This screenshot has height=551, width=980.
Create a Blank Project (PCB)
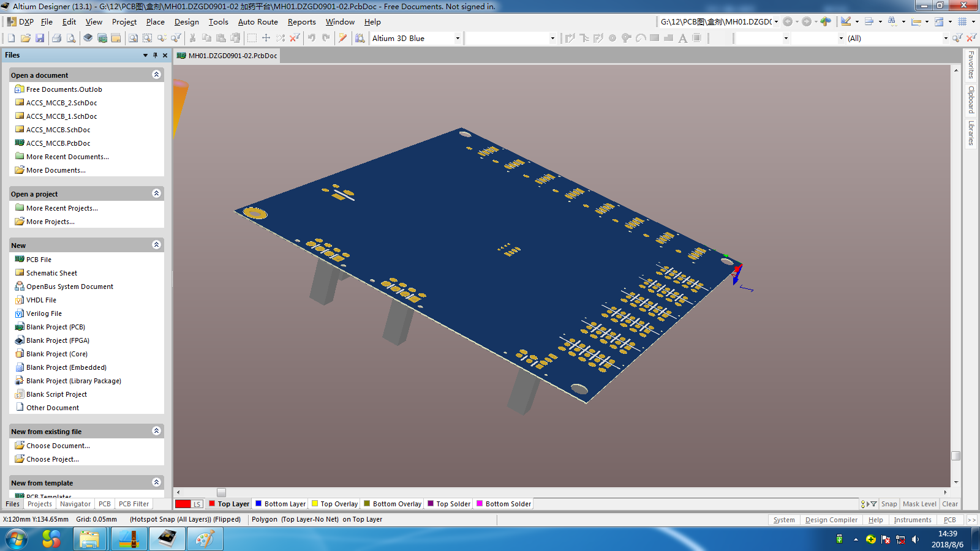click(55, 327)
